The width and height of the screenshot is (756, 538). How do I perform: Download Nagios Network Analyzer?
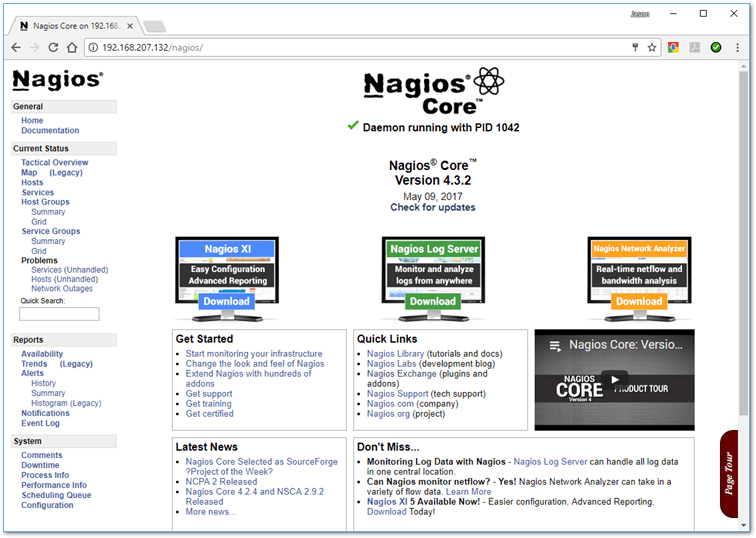[639, 301]
